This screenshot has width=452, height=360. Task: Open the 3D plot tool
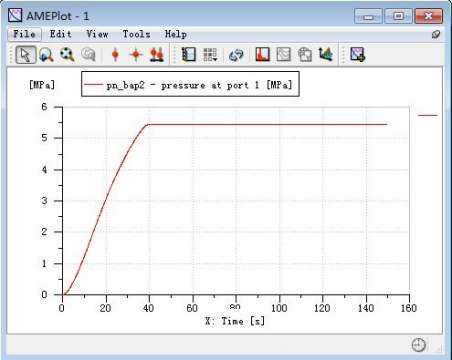click(x=325, y=54)
